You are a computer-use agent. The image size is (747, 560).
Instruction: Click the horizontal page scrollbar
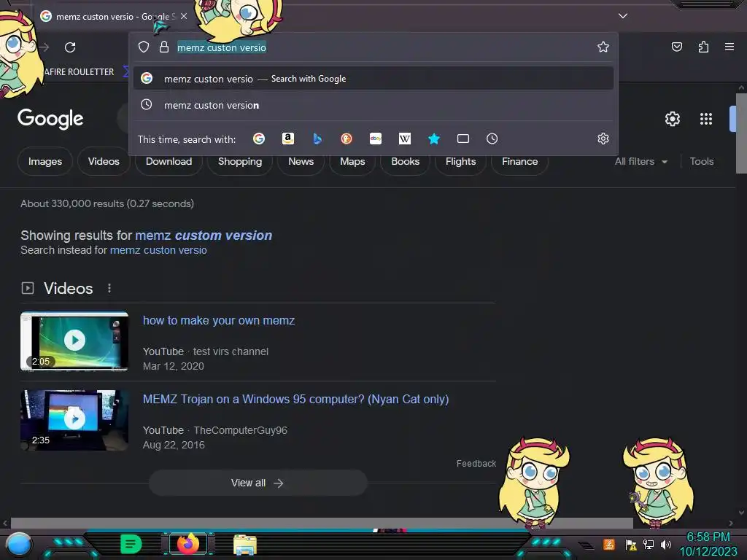322,523
